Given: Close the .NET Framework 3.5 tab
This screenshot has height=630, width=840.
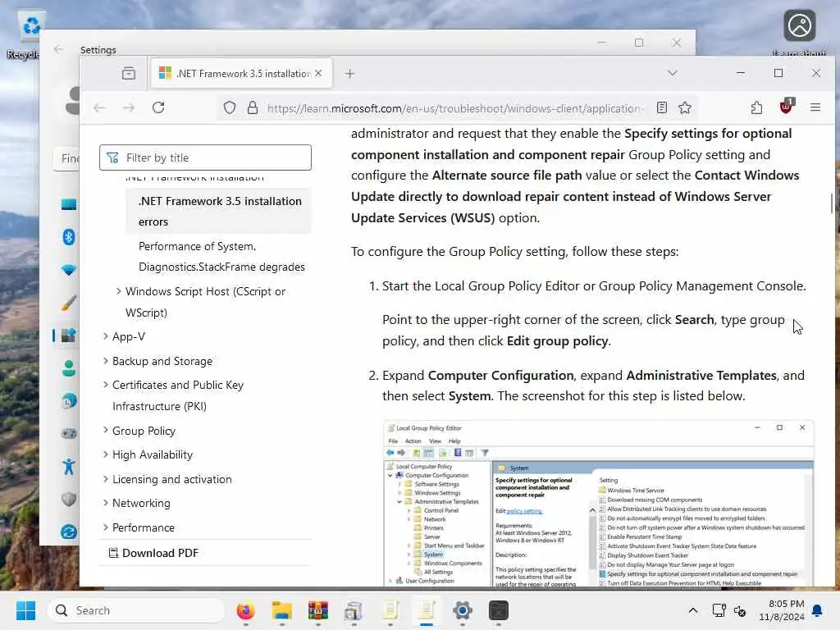Looking at the screenshot, I should click(318, 73).
